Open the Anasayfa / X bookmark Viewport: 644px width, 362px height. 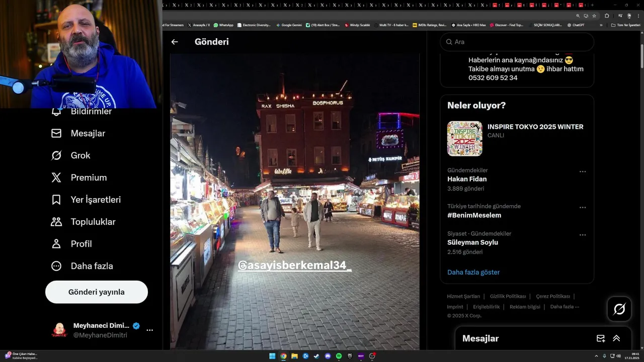199,25
